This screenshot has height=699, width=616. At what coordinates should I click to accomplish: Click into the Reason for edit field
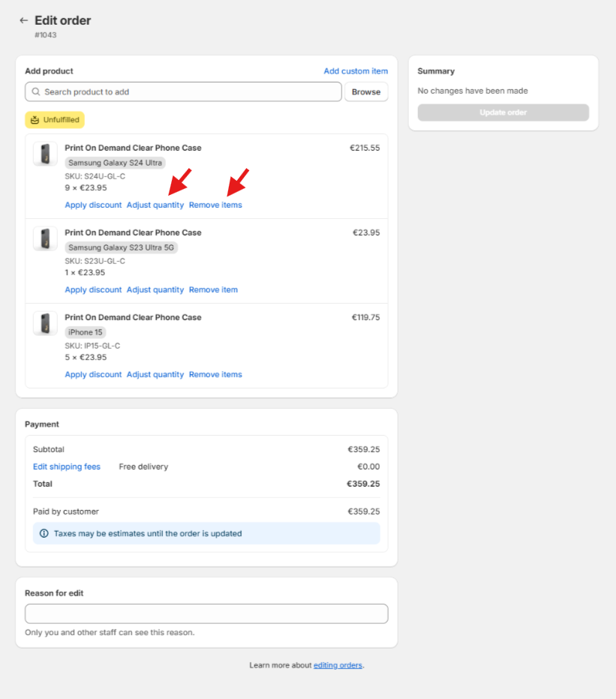tap(206, 613)
